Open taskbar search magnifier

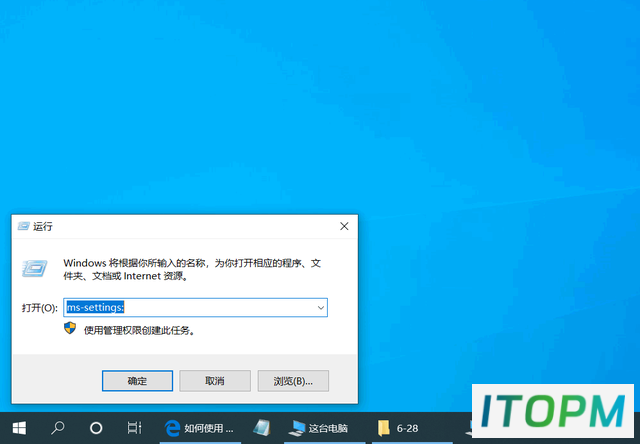point(58,428)
